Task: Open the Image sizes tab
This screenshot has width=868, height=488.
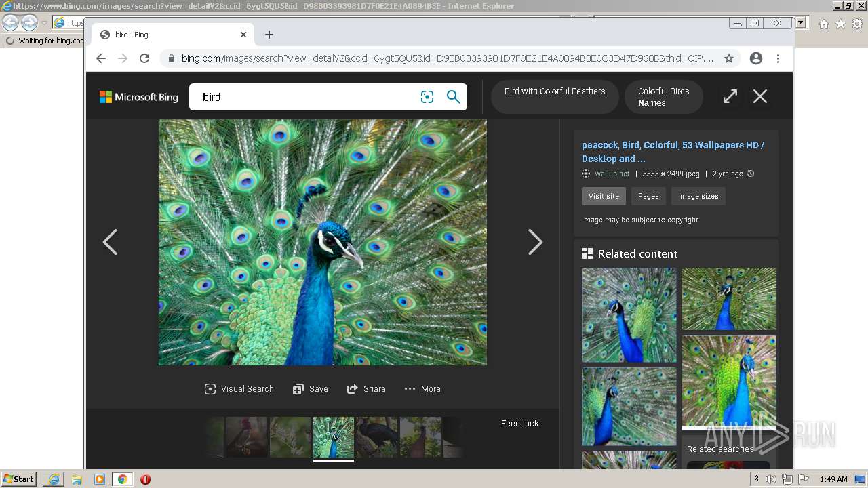Action: tap(698, 196)
